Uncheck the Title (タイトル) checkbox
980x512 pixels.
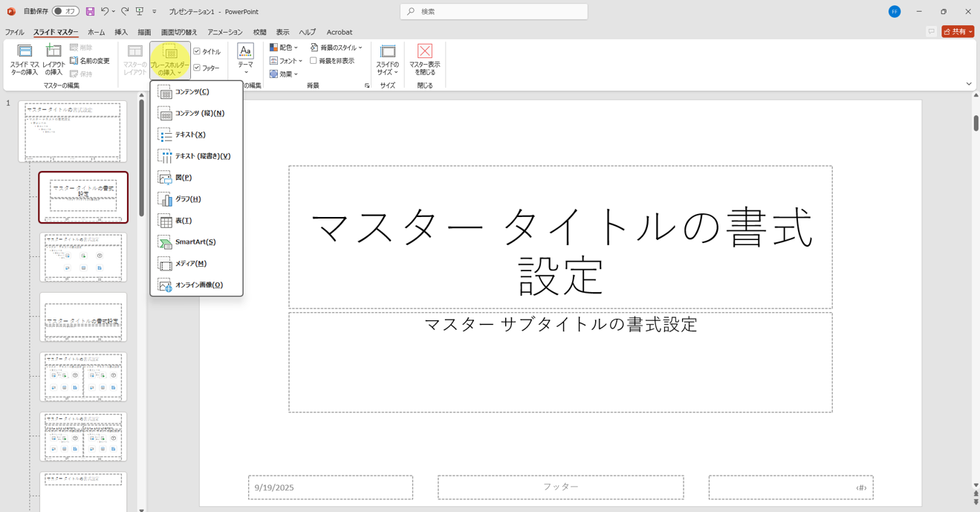[x=197, y=52]
